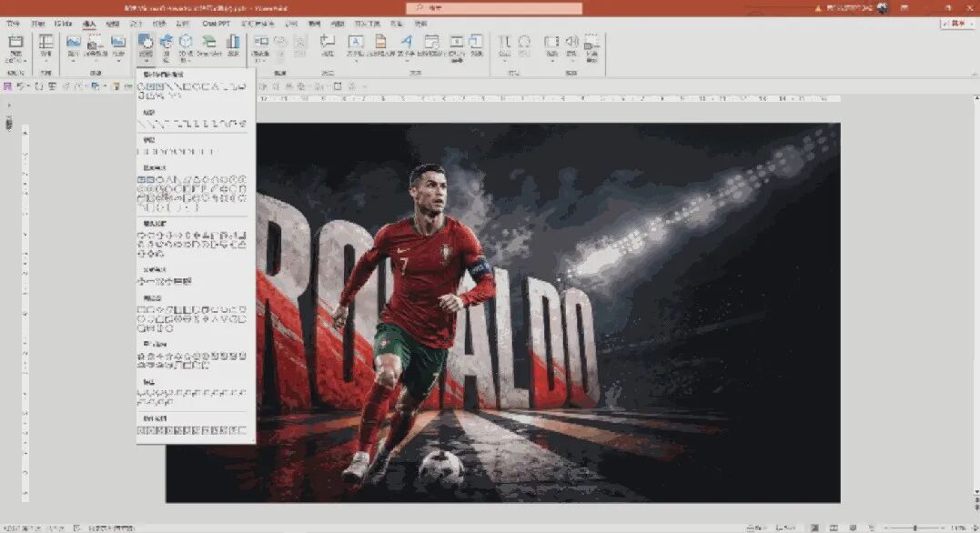Click the 3D Models icon
This screenshot has width=980, height=533.
click(187, 41)
